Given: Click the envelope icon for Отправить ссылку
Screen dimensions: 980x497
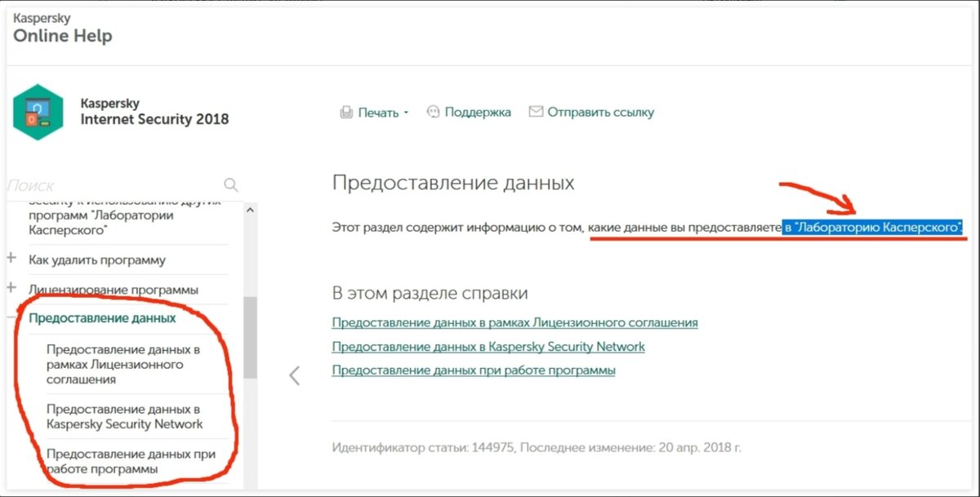Looking at the screenshot, I should [536, 112].
